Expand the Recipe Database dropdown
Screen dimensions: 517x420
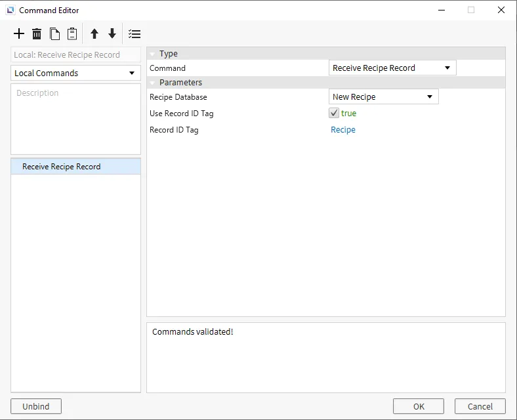[x=383, y=96]
